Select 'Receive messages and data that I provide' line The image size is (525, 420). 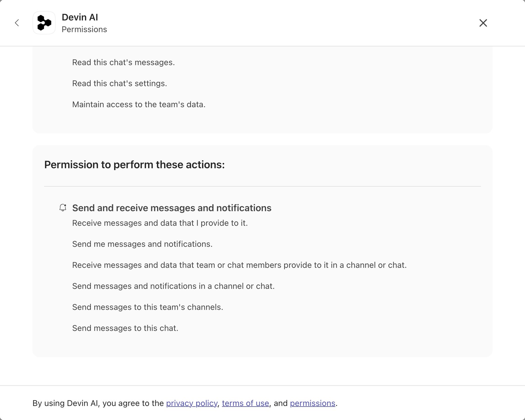click(160, 223)
